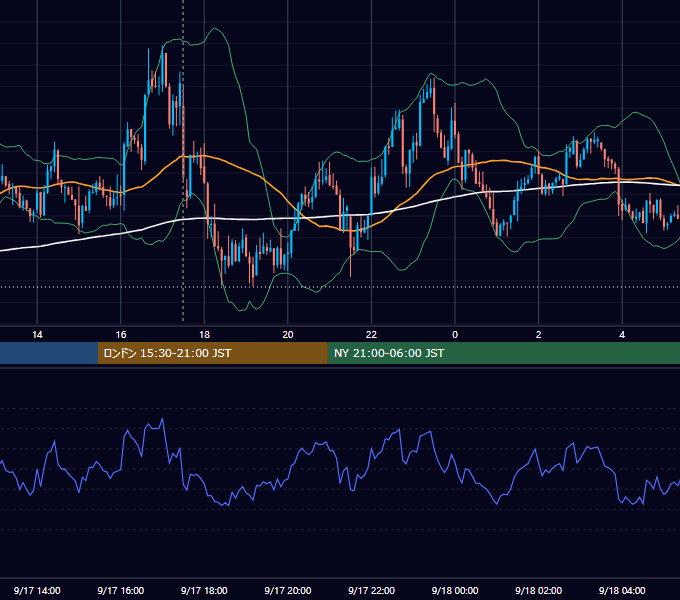
Task: Click the London 15:30-21:00 JST session band
Action: click(x=212, y=353)
